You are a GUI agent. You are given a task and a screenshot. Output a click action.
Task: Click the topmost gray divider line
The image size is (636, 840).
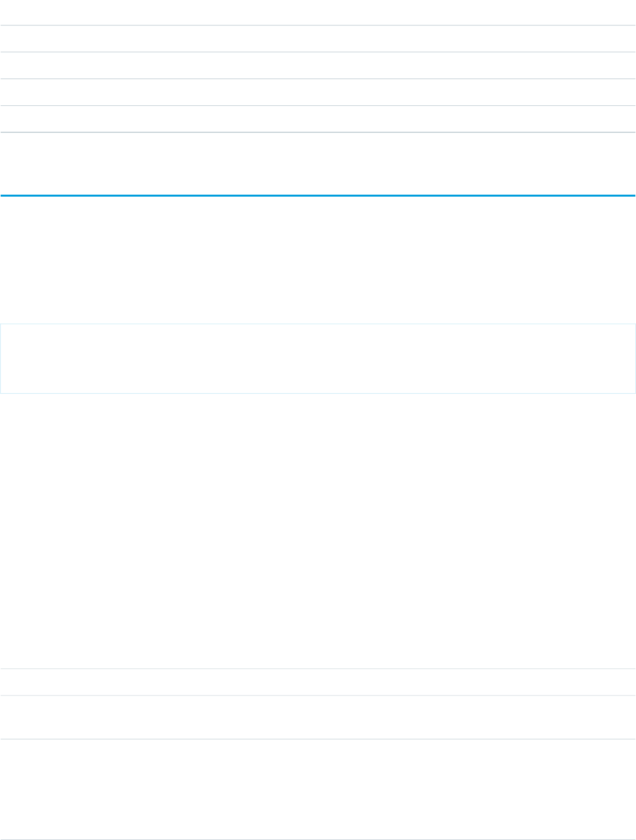click(317, 25)
